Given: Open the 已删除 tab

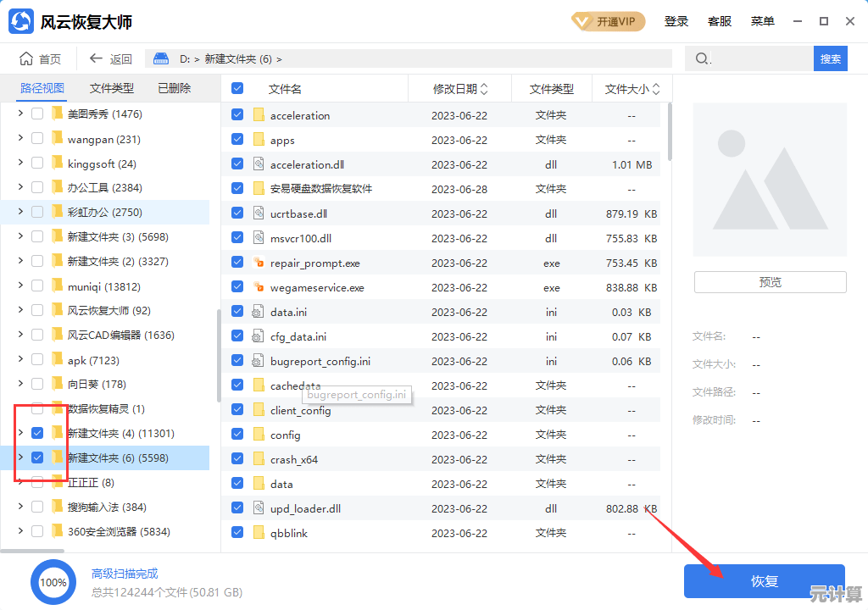Looking at the screenshot, I should pyautogui.click(x=175, y=88).
